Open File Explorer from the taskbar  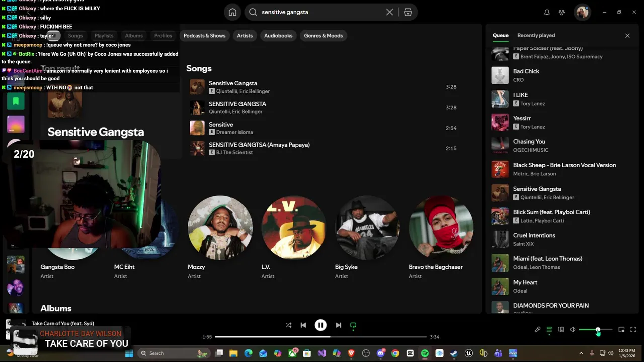pos(233,353)
